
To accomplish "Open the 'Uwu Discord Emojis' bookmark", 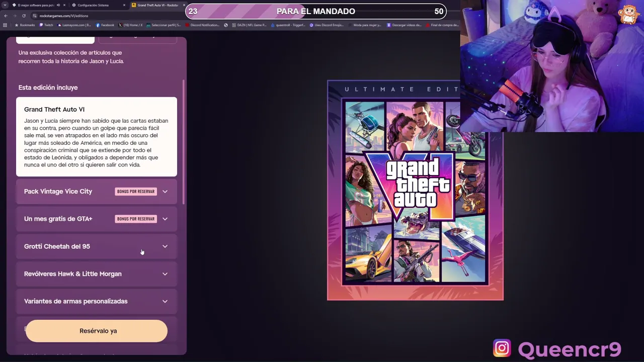I will click(x=326, y=25).
